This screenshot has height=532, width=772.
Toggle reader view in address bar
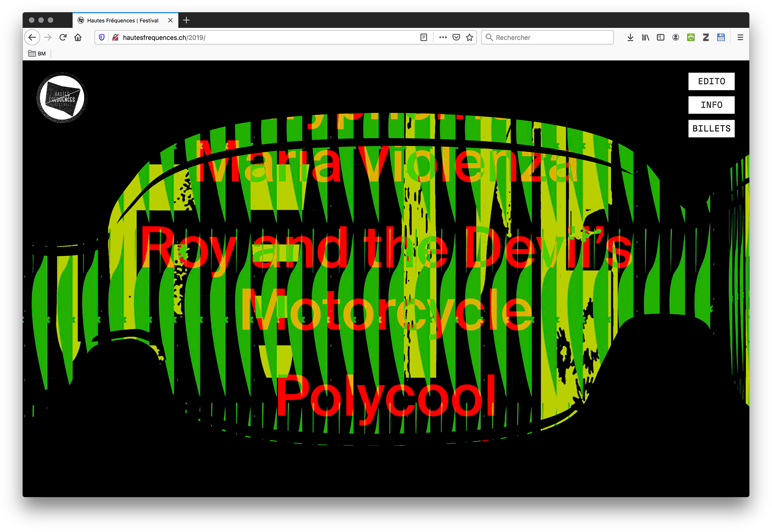423,37
